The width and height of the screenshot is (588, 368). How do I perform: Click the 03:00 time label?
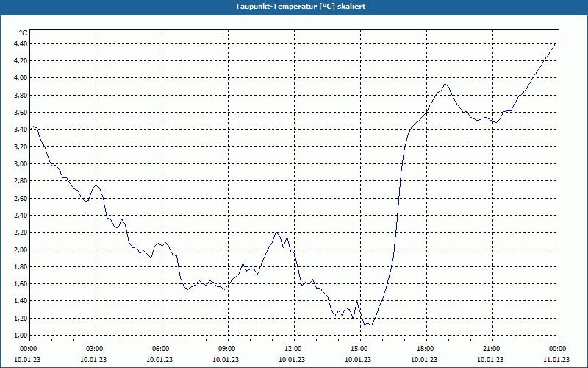coord(96,349)
